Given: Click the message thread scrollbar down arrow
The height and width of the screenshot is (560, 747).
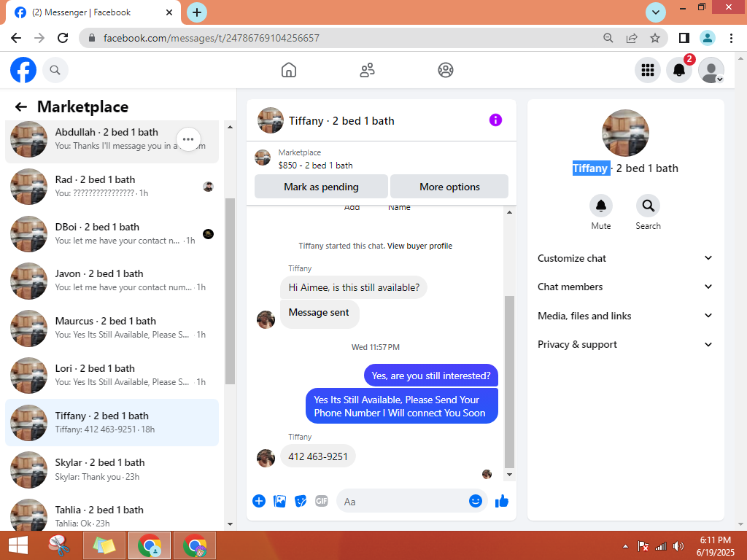Looking at the screenshot, I should 509,474.
